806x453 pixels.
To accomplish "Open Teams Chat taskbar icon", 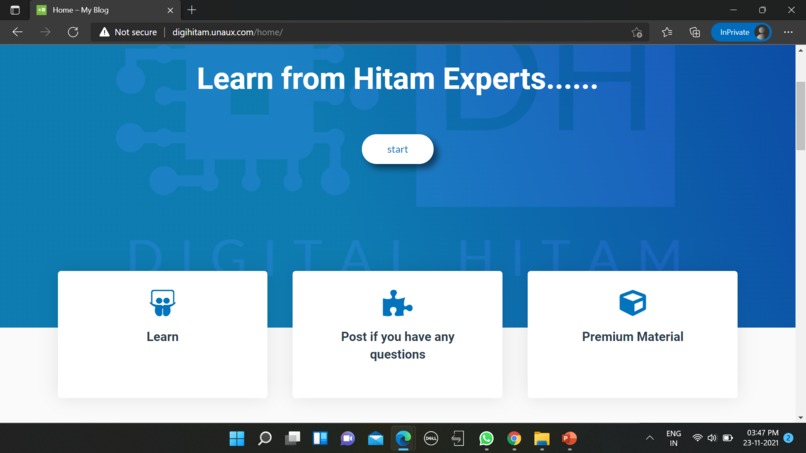I will click(x=348, y=438).
